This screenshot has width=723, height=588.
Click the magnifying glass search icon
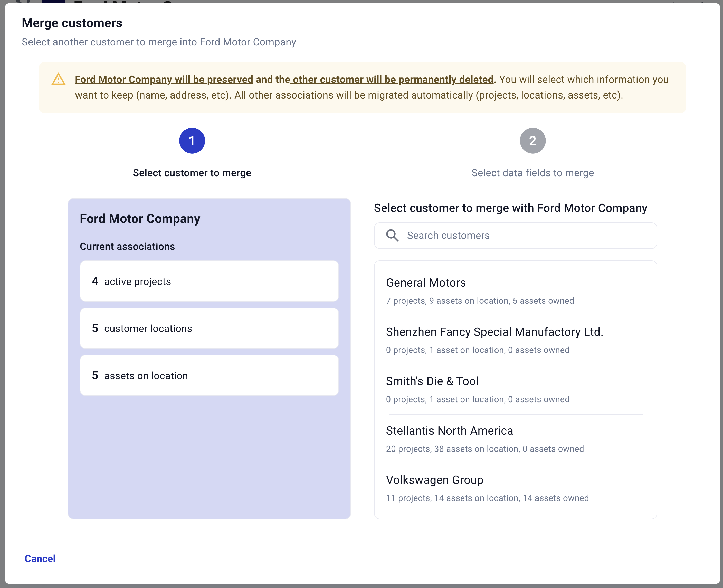click(x=392, y=236)
